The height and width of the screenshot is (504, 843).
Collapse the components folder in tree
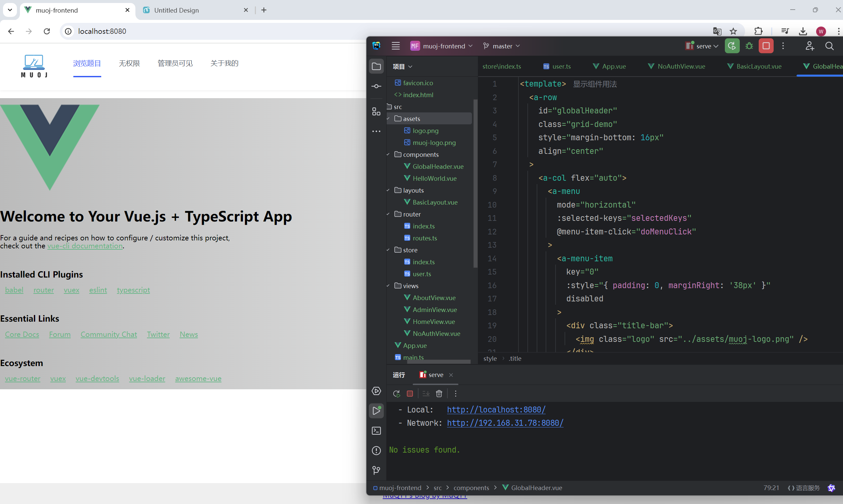(x=388, y=155)
